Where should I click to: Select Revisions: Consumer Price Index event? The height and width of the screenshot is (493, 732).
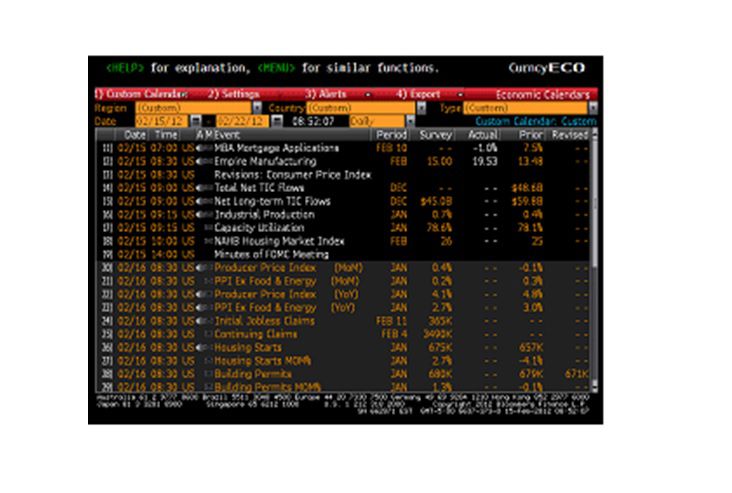click(x=293, y=175)
